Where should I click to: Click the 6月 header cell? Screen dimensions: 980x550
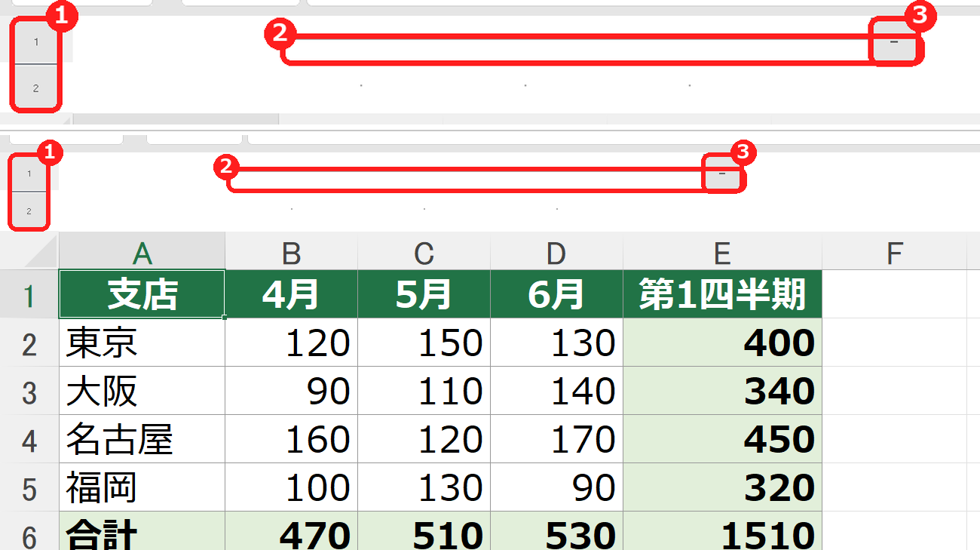(557, 294)
